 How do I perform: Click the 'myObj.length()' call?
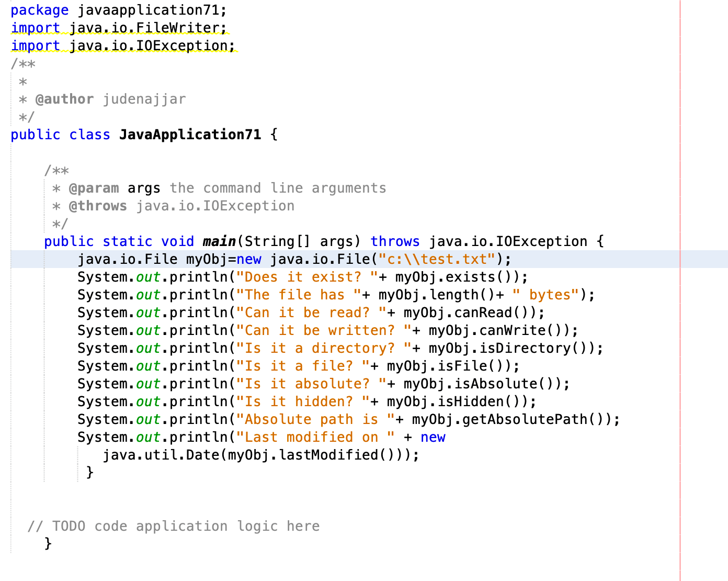[x=437, y=295]
